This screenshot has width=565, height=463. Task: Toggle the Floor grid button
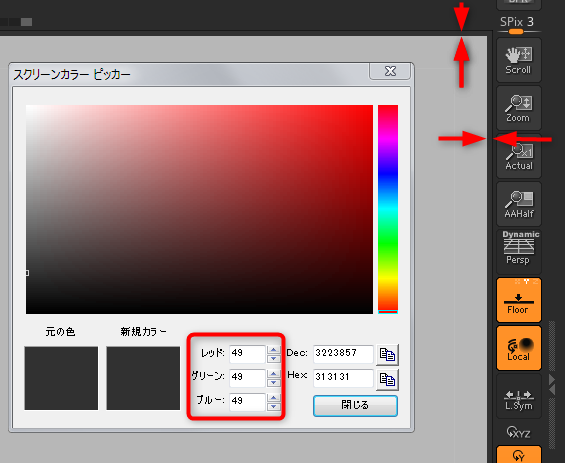(x=519, y=300)
